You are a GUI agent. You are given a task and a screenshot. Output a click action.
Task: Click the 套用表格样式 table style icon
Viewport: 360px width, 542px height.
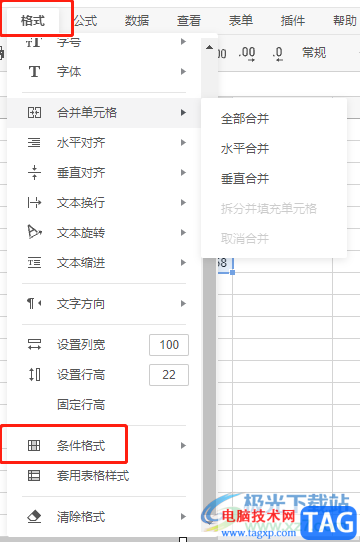pos(34,476)
